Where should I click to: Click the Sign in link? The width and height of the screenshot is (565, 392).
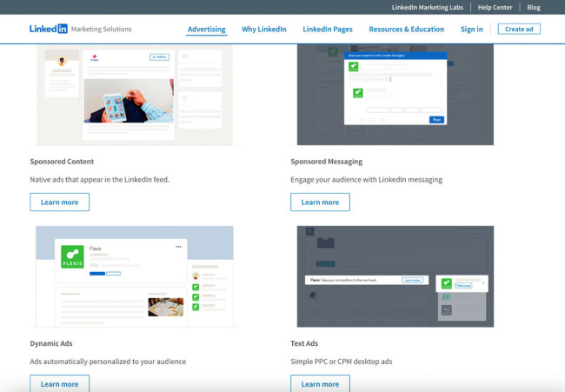pyautogui.click(x=472, y=29)
